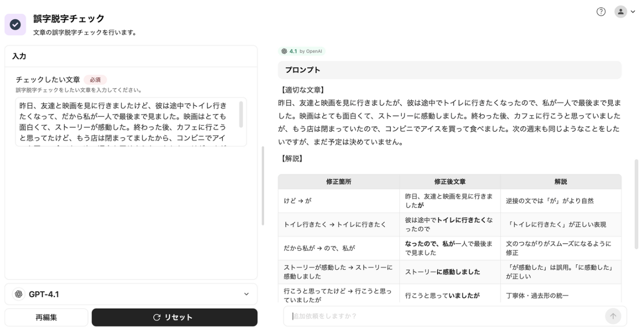Click the send arrow button
Viewport: 644px width, 334px height.
point(613,316)
